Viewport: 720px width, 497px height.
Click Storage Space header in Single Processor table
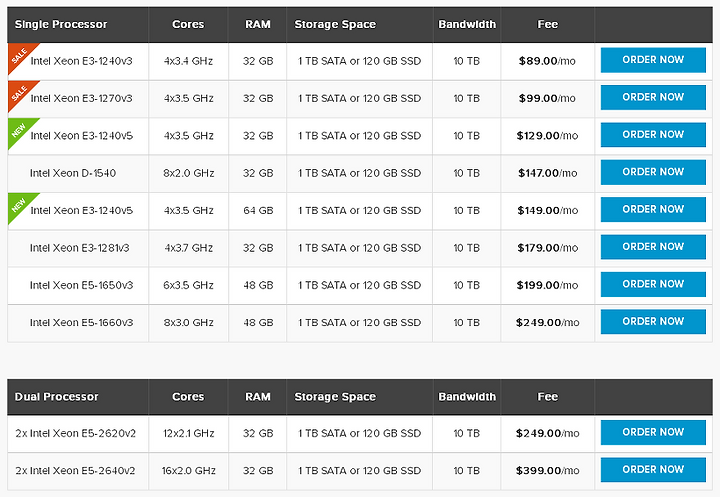tap(335, 24)
